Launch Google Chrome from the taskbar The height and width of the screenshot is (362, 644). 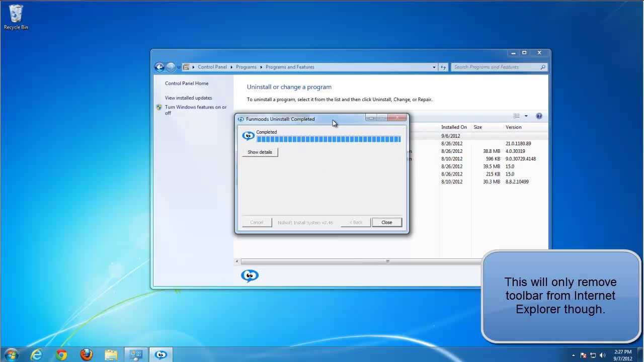pyautogui.click(x=61, y=355)
